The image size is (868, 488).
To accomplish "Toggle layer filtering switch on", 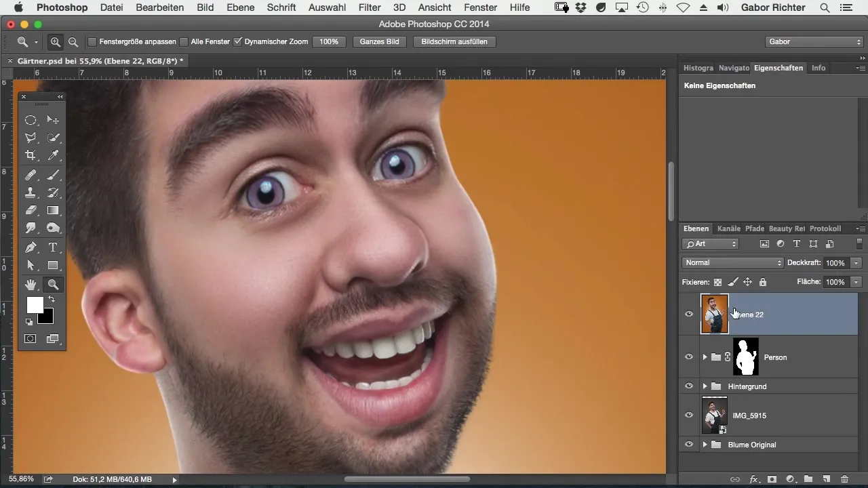I will (x=860, y=244).
